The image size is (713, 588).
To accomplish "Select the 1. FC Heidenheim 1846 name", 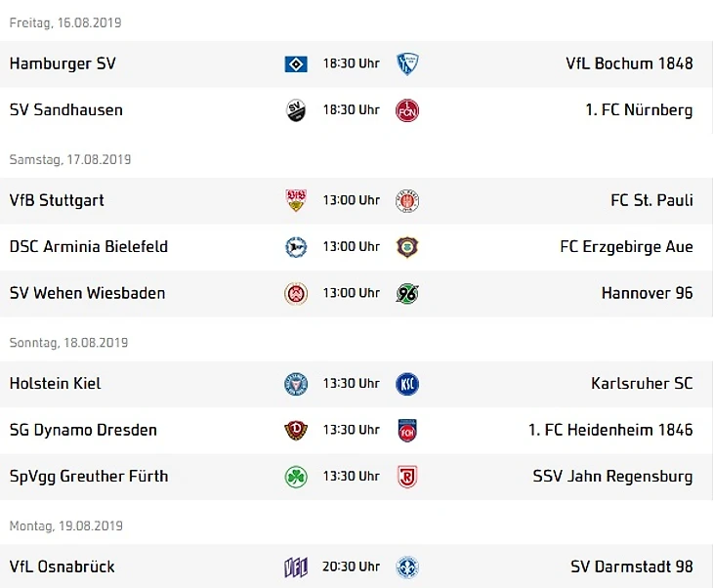I will click(610, 430).
